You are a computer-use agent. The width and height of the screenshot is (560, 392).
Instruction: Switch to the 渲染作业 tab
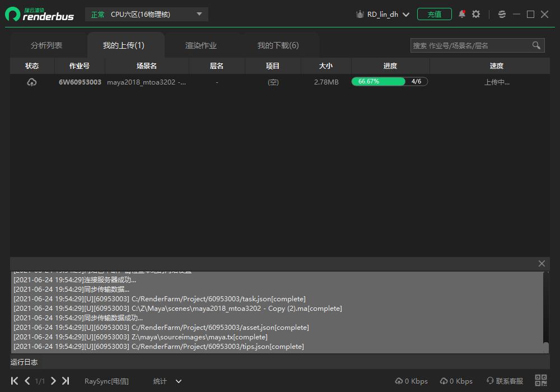pos(201,45)
